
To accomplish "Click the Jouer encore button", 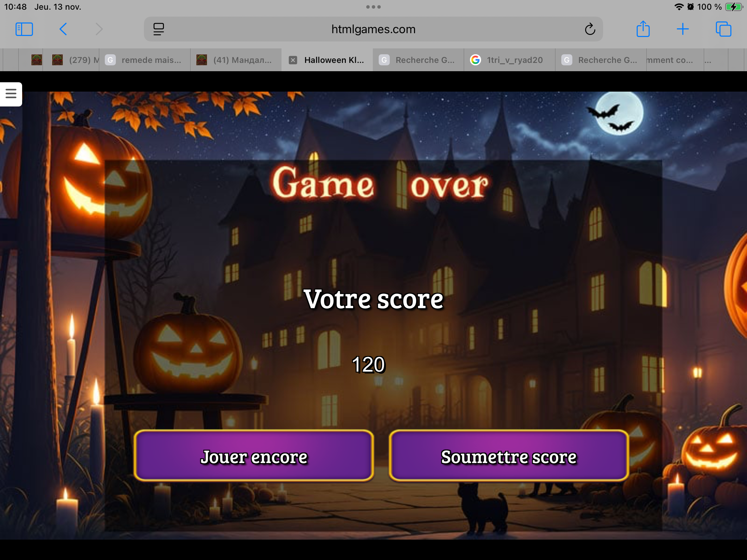I will coord(253,456).
